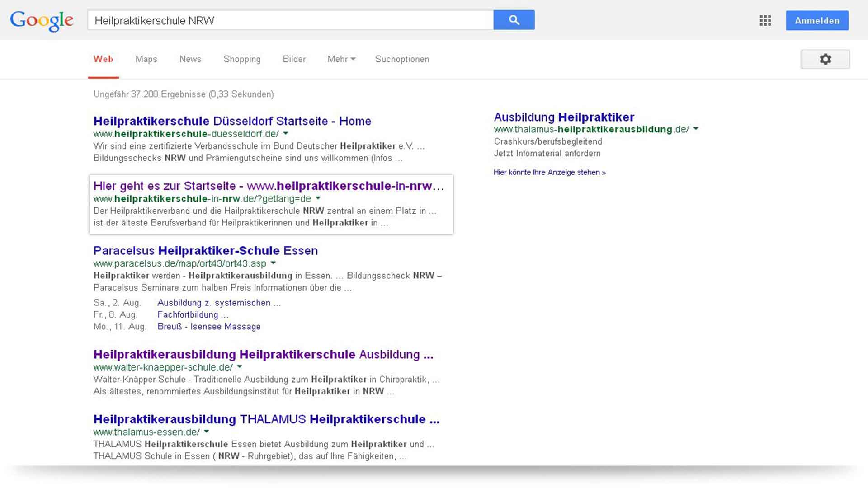Switch to the Maps tab
This screenshot has height=488, width=868.
click(146, 59)
